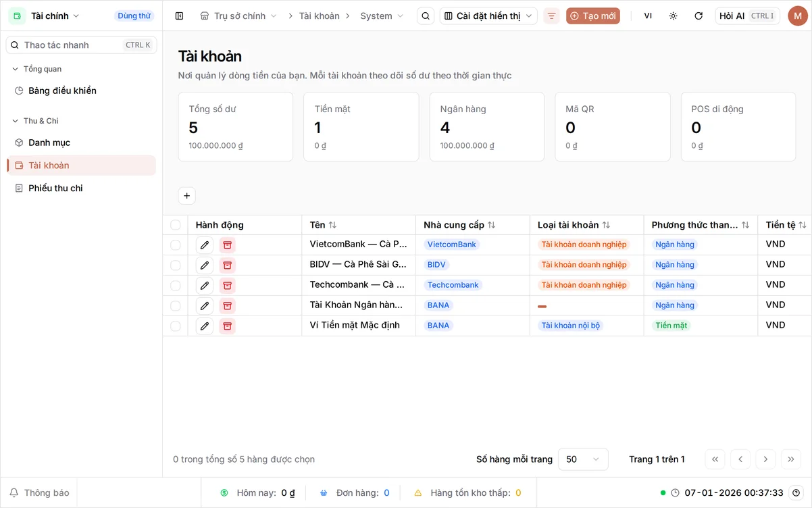The height and width of the screenshot is (508, 812).
Task: Select the VietcomBank row checkbox
Action: pyautogui.click(x=176, y=245)
